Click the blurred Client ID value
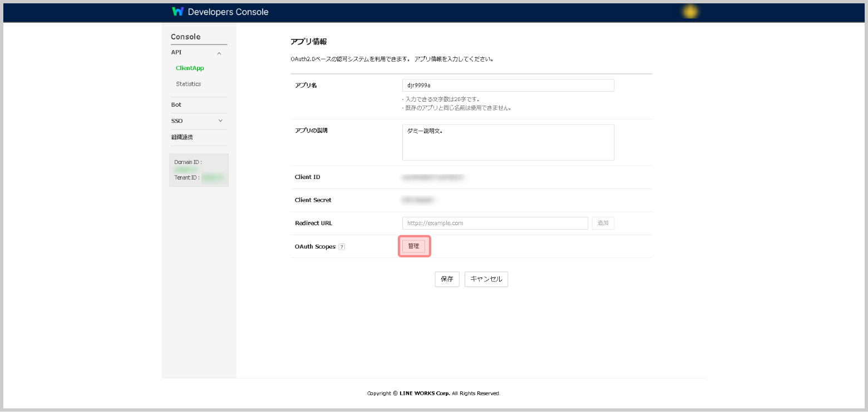The image size is (868, 412). (432, 177)
